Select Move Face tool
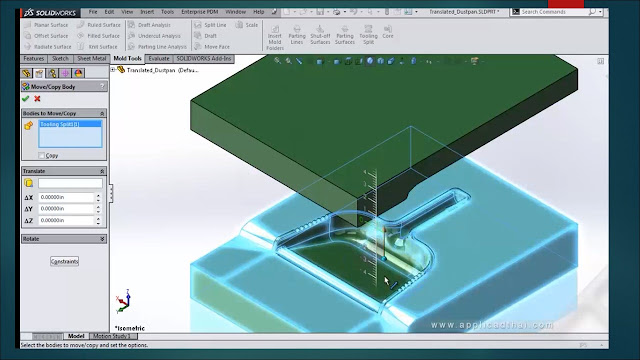This screenshot has height=360, width=640. click(212, 47)
